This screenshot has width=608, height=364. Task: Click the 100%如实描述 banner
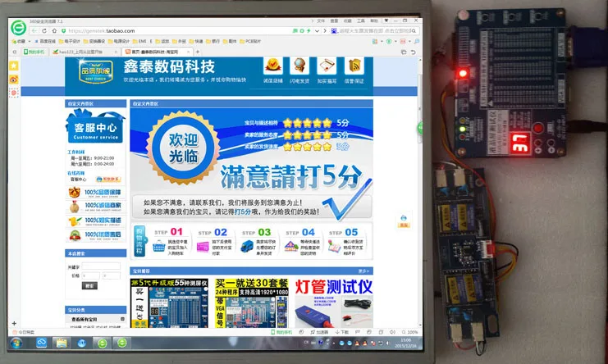point(95,221)
